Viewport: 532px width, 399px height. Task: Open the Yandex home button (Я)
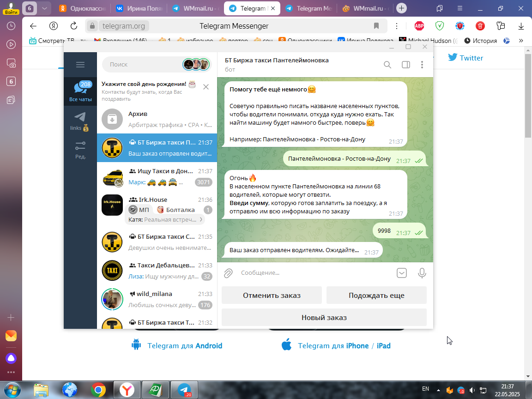pyautogui.click(x=53, y=26)
